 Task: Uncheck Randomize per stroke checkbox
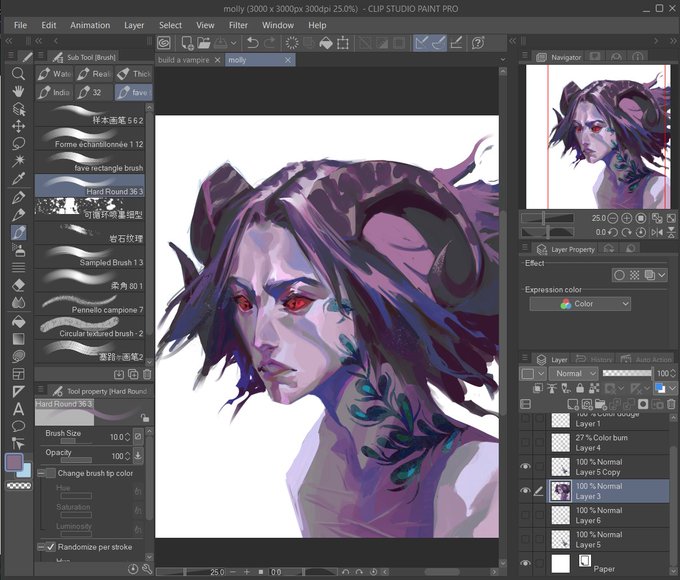point(51,547)
